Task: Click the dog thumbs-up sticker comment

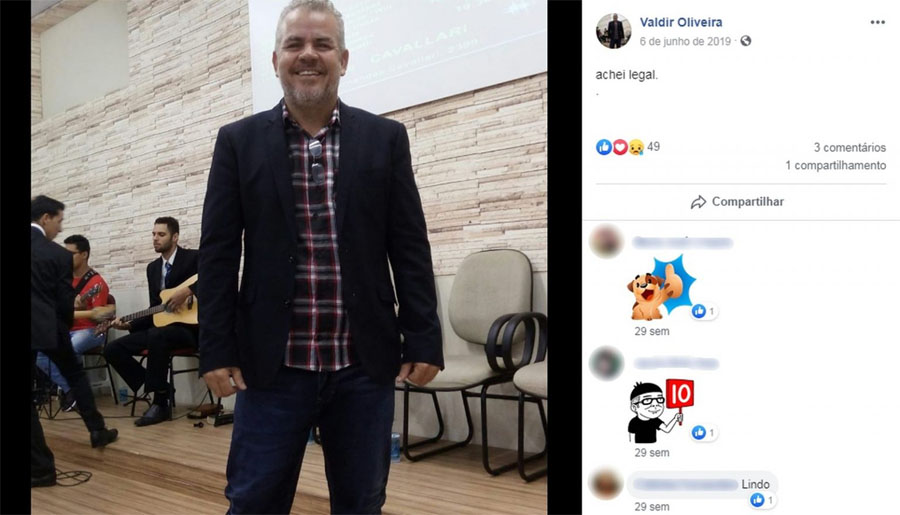Action: pos(660,288)
